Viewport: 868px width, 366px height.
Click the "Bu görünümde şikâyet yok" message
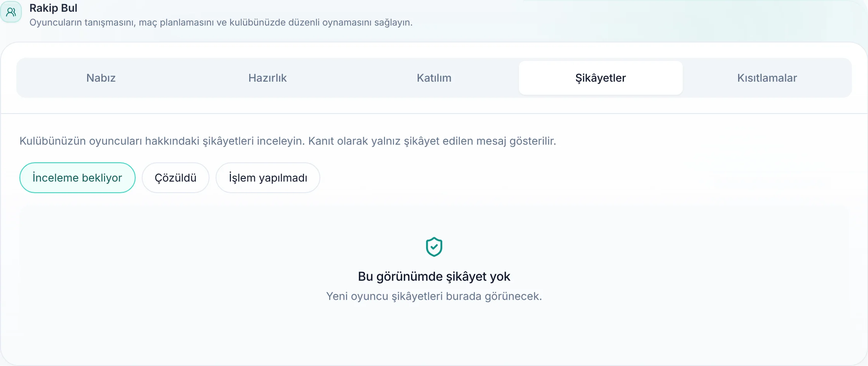click(x=434, y=276)
